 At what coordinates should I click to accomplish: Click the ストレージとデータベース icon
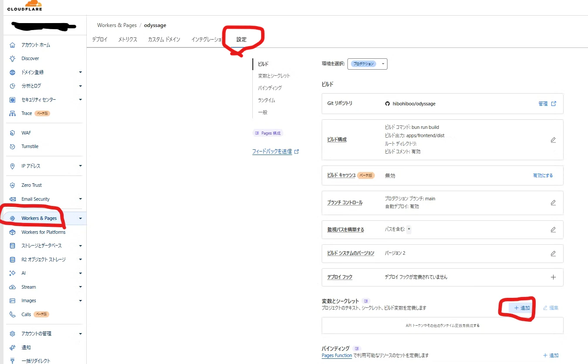(12, 246)
